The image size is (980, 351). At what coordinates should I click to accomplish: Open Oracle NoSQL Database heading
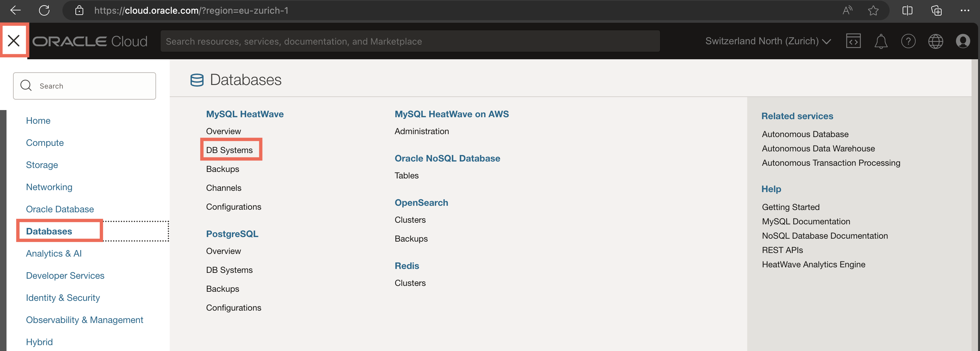click(447, 158)
